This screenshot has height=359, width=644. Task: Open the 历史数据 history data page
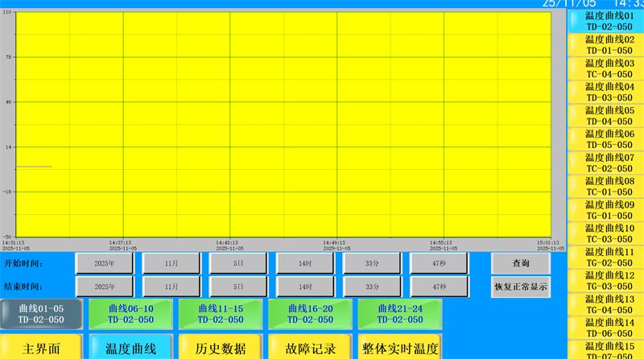pos(220,348)
